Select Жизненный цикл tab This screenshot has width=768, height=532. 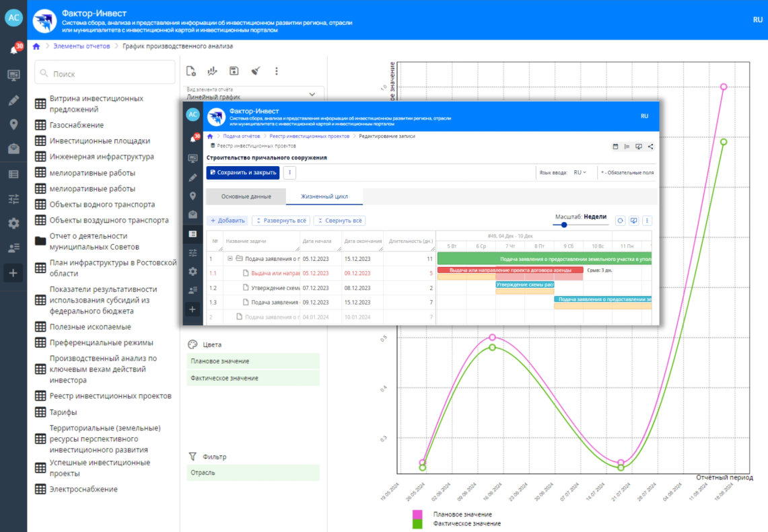tap(324, 196)
